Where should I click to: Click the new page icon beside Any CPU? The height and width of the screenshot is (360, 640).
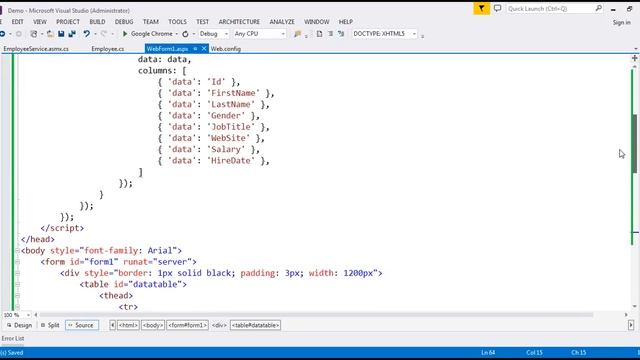point(319,34)
